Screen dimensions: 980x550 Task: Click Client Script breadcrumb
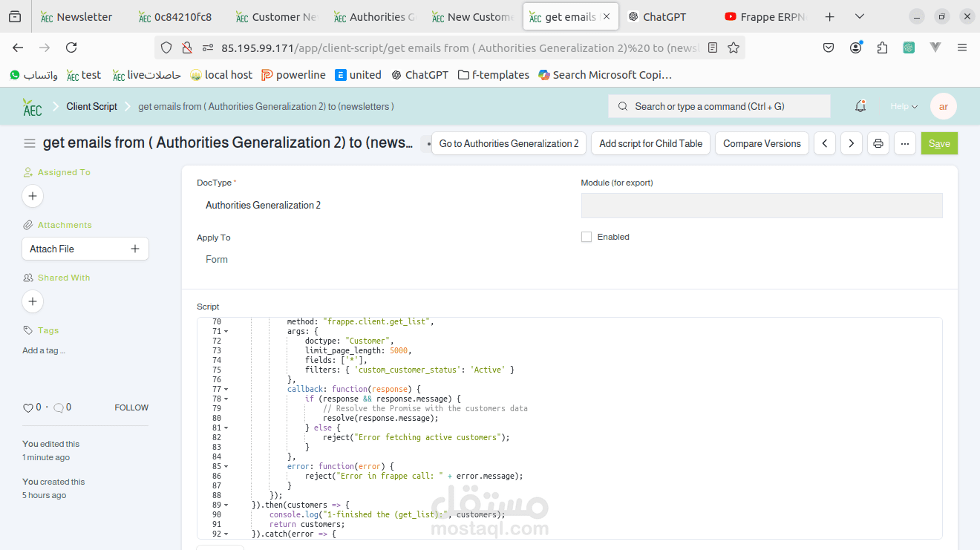tap(91, 106)
